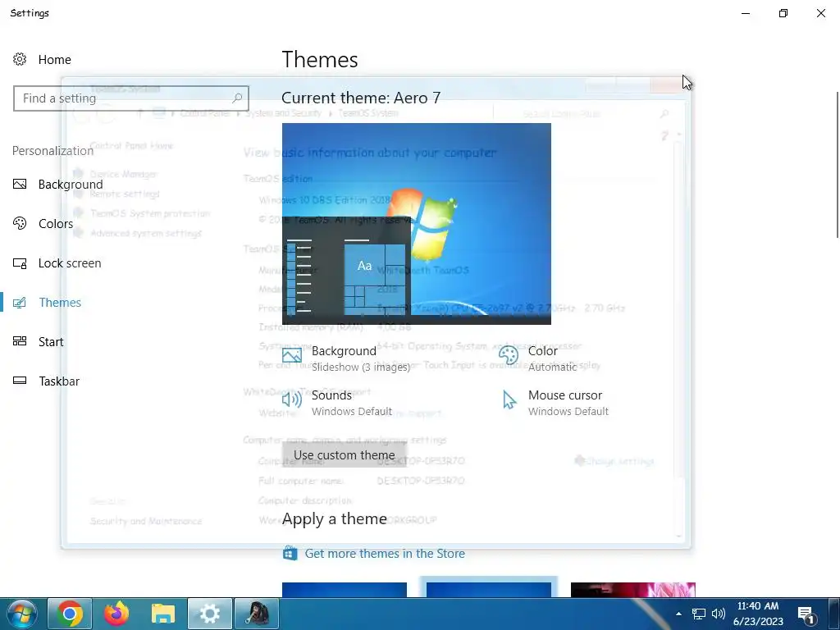Click the Settings gear taskbar button
The image size is (840, 630).
[x=209, y=614]
